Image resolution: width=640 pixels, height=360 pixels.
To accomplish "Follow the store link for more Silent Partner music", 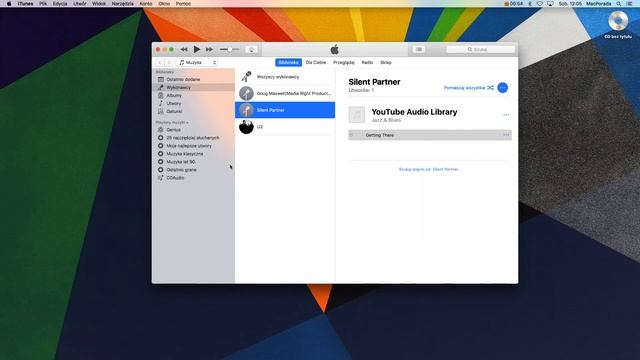I will (x=429, y=169).
